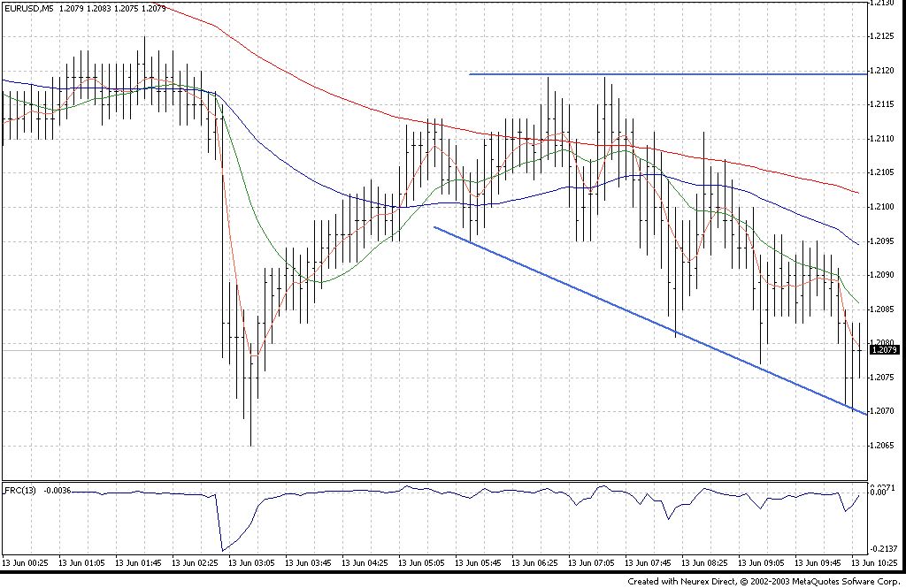Click the 13 Jun 07:45 time label
906x588 pixels.
coord(649,562)
